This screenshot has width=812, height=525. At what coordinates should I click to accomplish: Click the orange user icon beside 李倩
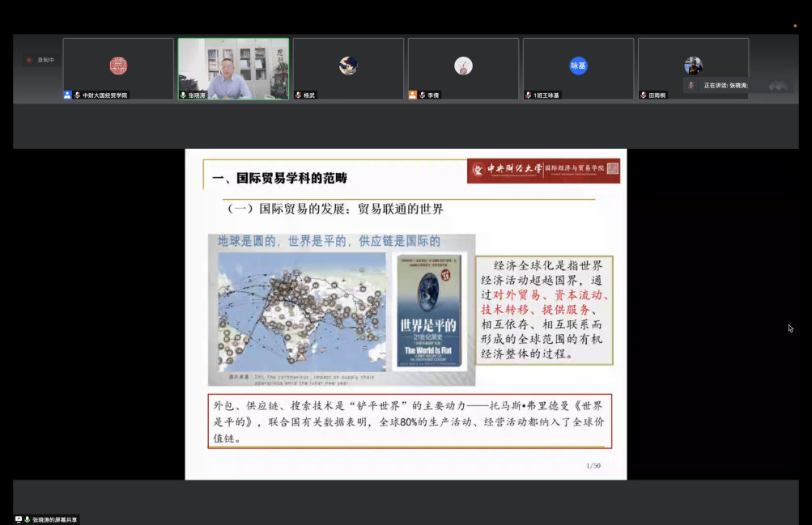[x=413, y=95]
